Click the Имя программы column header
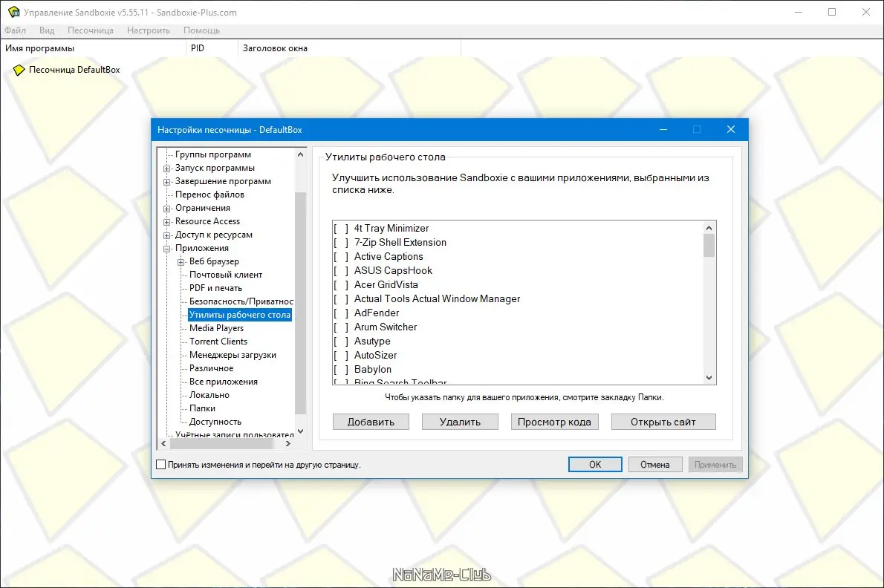This screenshot has height=588, width=884. (93, 48)
